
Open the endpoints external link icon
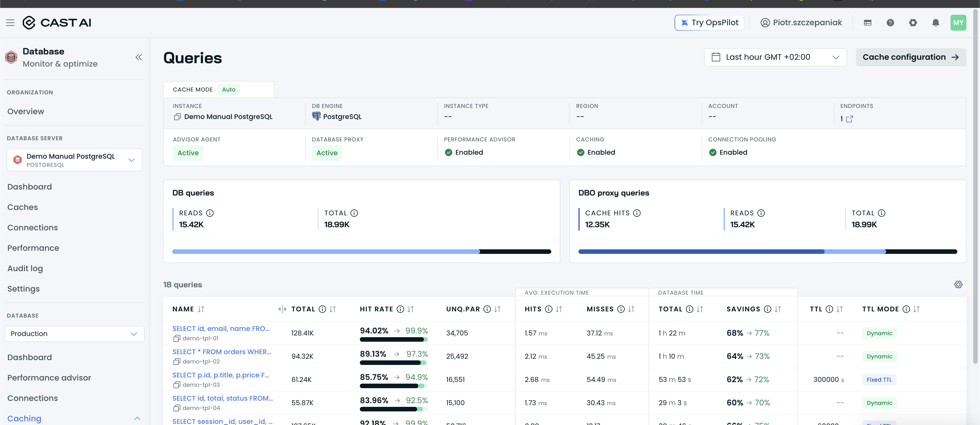(x=849, y=119)
